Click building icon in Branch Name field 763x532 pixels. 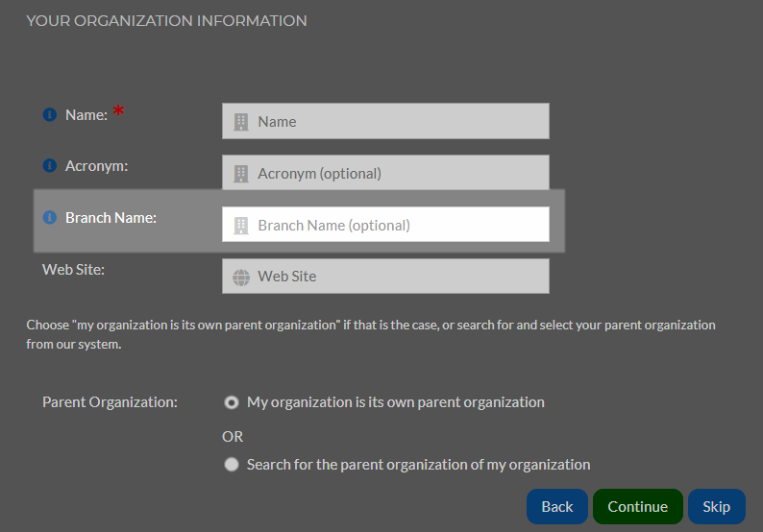(241, 225)
